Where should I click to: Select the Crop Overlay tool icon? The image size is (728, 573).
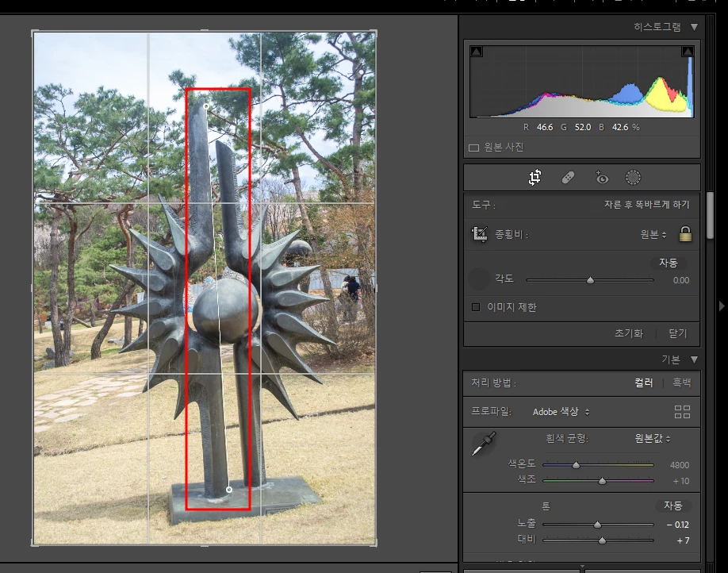[x=535, y=177]
